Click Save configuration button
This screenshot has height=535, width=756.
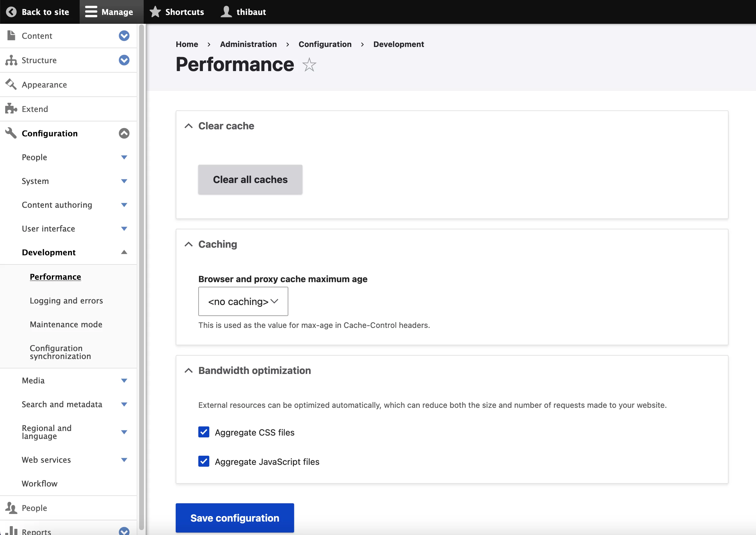click(x=234, y=518)
